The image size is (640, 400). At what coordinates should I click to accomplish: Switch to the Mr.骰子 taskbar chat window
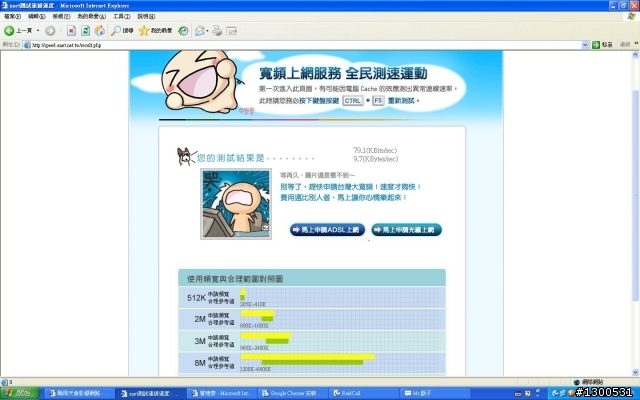click(x=435, y=393)
